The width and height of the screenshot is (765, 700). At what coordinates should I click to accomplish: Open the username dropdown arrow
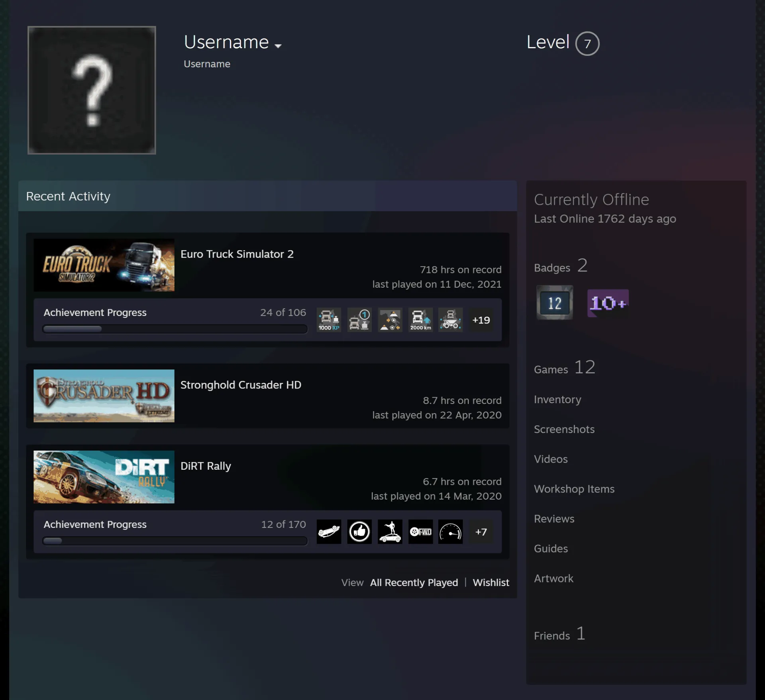(x=278, y=46)
